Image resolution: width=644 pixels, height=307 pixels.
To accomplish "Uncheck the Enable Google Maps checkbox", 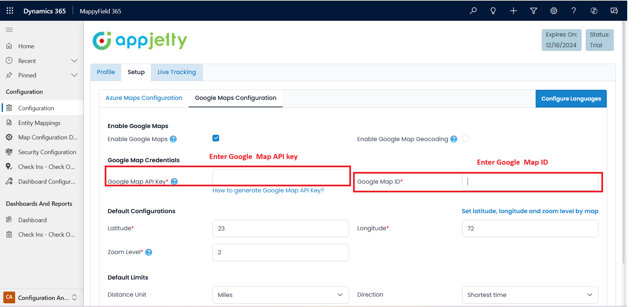I will pyautogui.click(x=216, y=138).
